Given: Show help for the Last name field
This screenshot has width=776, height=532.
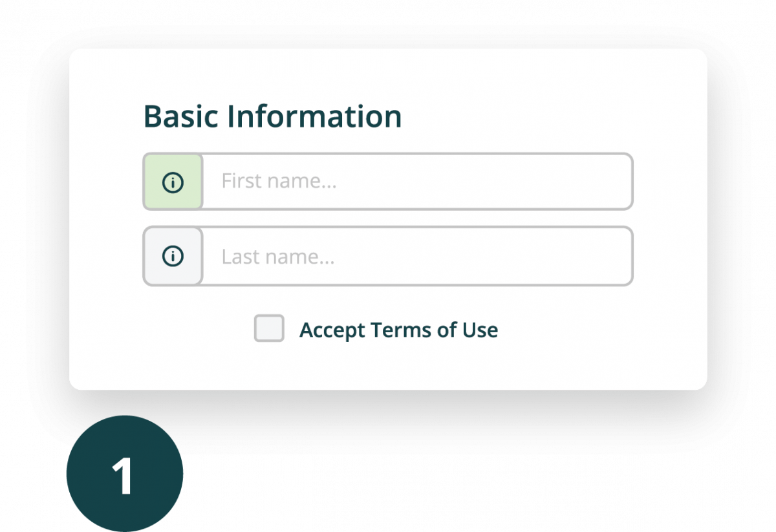Looking at the screenshot, I should tap(173, 257).
